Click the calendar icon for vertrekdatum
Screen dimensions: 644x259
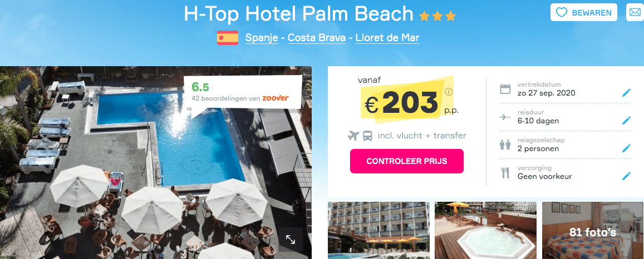coord(505,89)
